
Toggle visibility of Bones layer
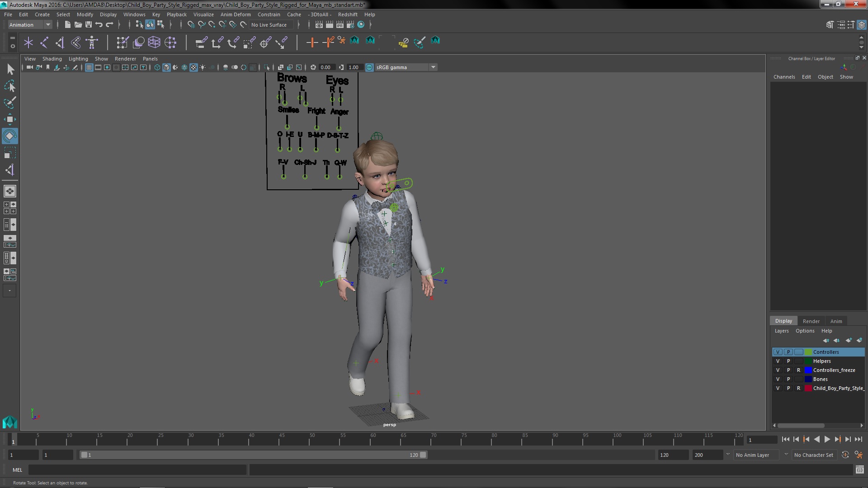[778, 379]
